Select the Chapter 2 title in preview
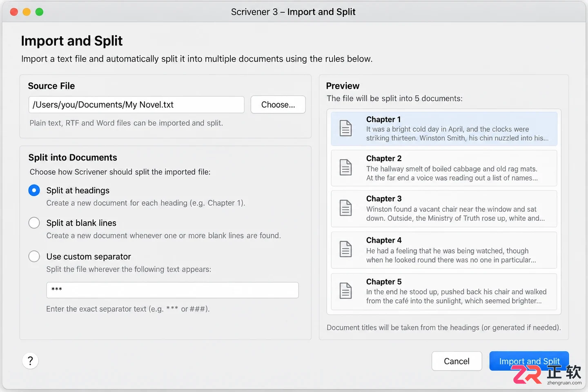Screen dimensions: 588x392 pyautogui.click(x=384, y=158)
